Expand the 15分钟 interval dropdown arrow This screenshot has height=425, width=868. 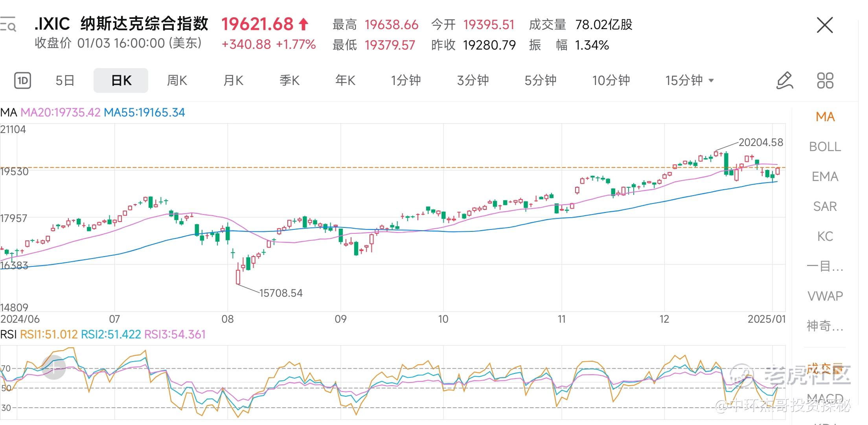tap(711, 81)
